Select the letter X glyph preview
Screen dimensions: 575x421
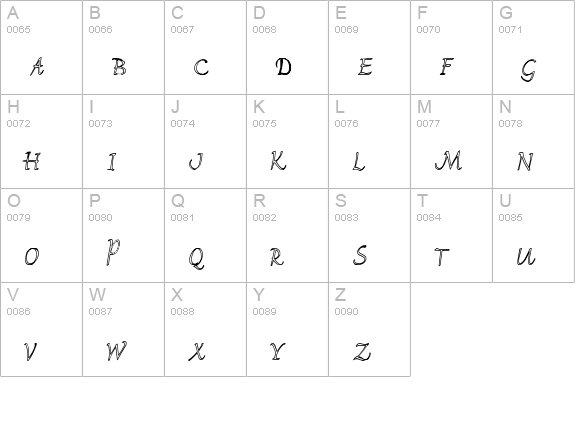pyautogui.click(x=197, y=351)
